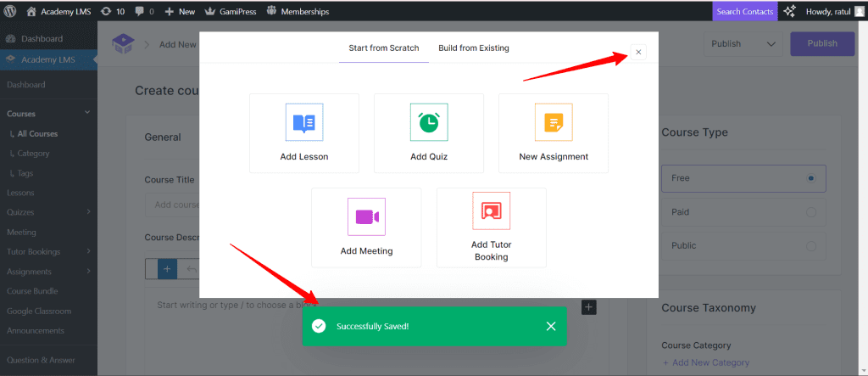Image resolution: width=868 pixels, height=376 pixels.
Task: Select the Public course type radio
Action: click(811, 246)
